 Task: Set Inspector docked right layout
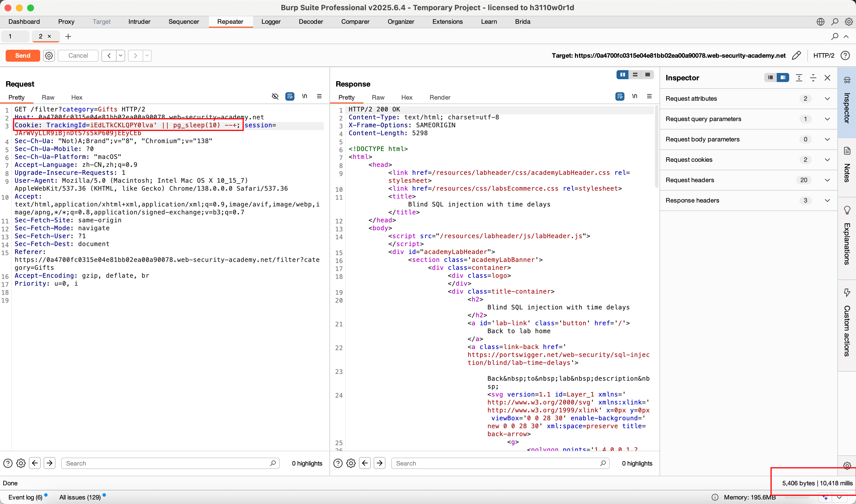click(x=783, y=78)
